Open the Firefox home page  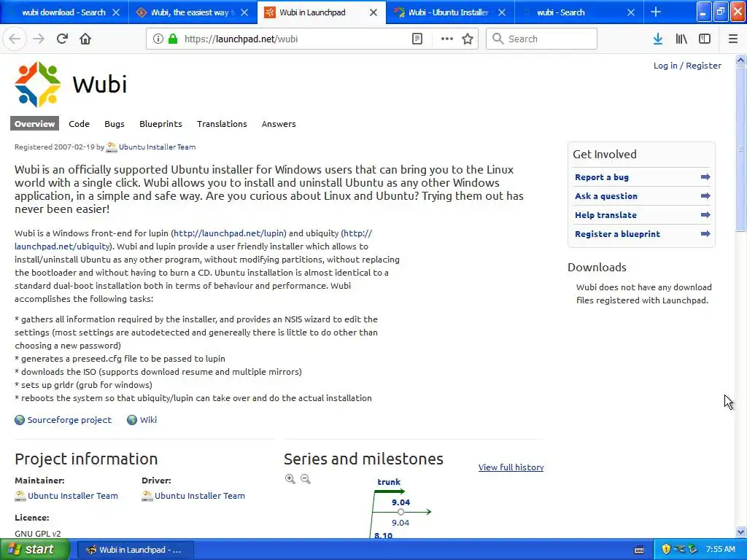85,39
